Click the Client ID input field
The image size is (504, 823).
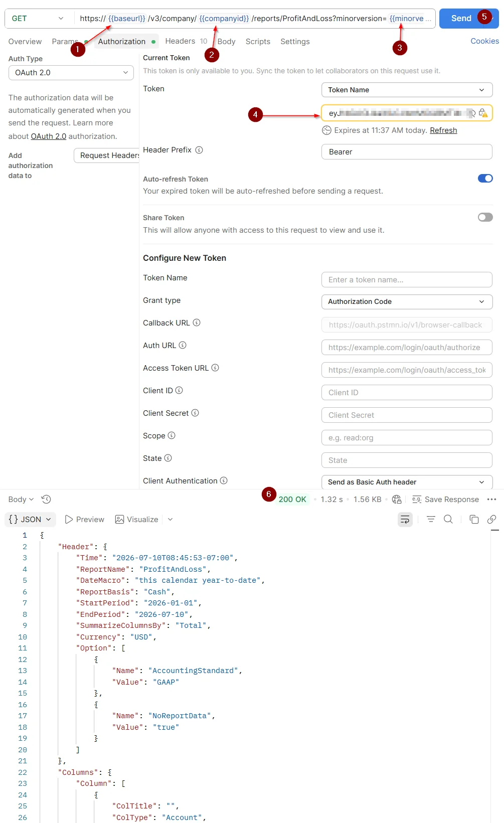tap(407, 392)
